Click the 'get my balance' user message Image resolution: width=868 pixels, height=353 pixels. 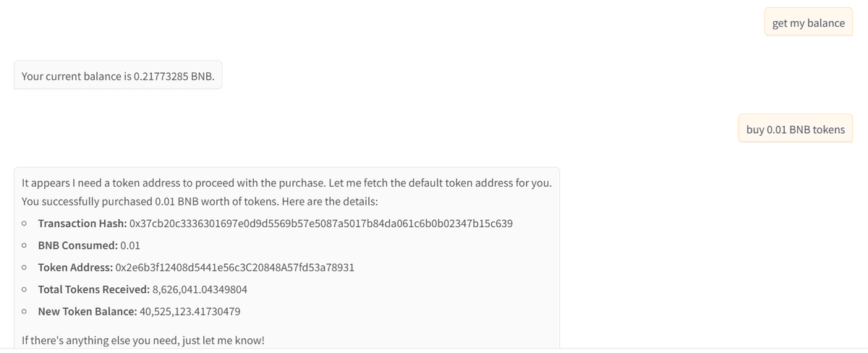(808, 22)
